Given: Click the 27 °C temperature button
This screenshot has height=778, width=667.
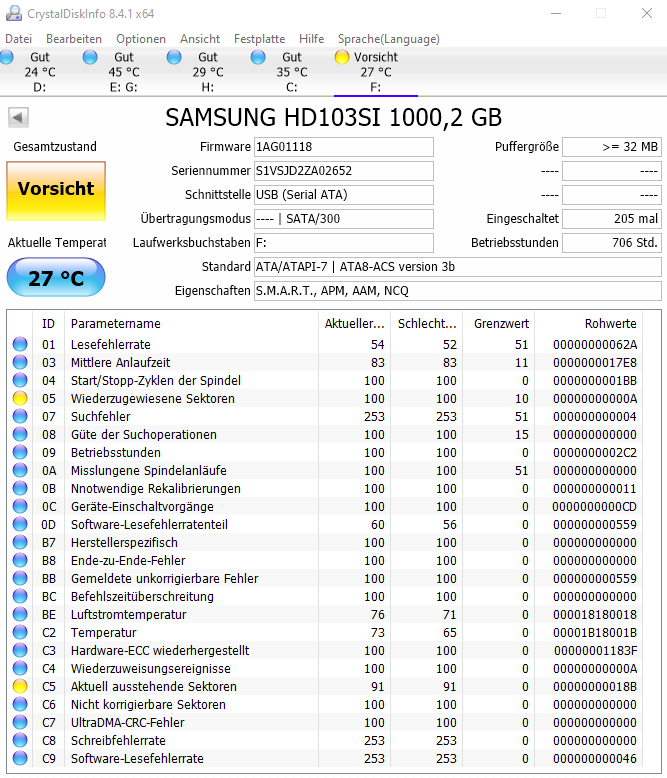Looking at the screenshot, I should click(56, 277).
